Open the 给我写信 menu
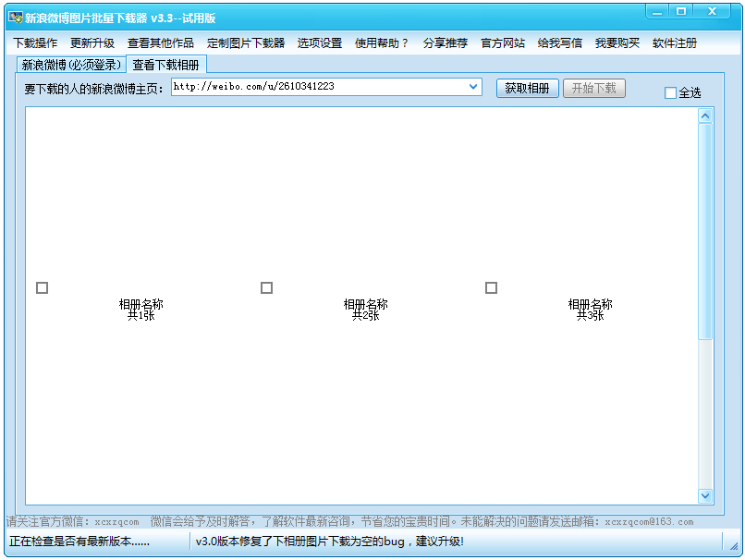The height and width of the screenshot is (560, 745). [560, 43]
